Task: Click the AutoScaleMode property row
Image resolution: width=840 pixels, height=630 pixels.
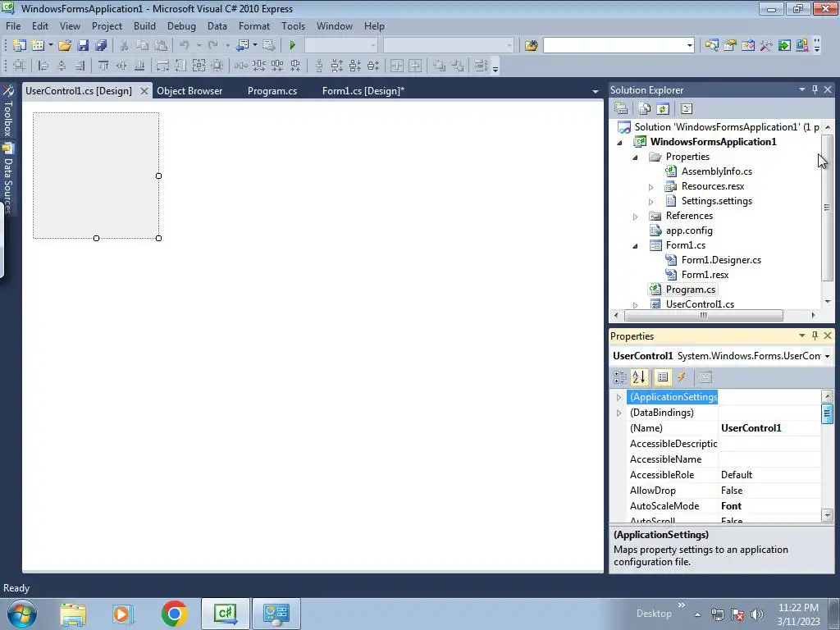Action: [724, 505]
